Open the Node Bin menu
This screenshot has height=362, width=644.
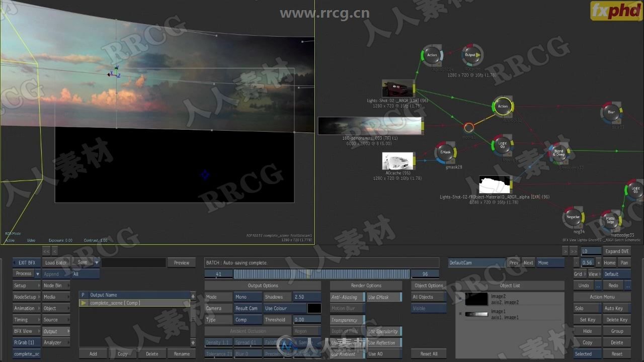tap(56, 286)
